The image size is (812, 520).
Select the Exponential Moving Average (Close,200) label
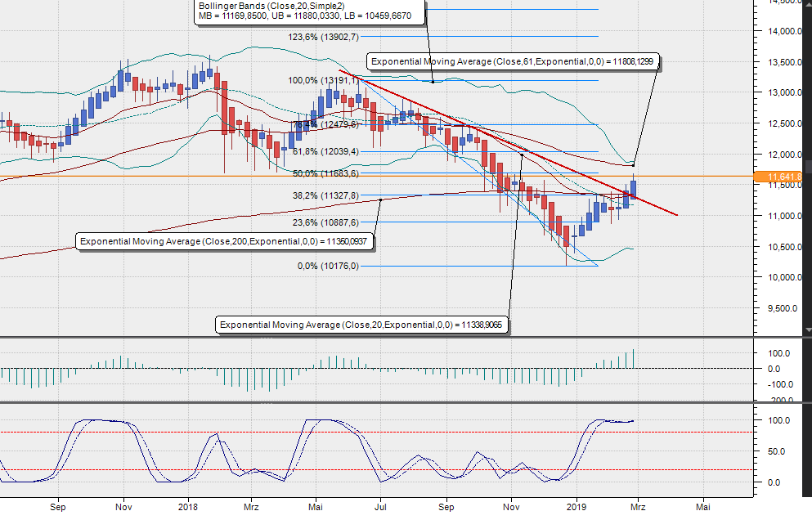(x=226, y=241)
